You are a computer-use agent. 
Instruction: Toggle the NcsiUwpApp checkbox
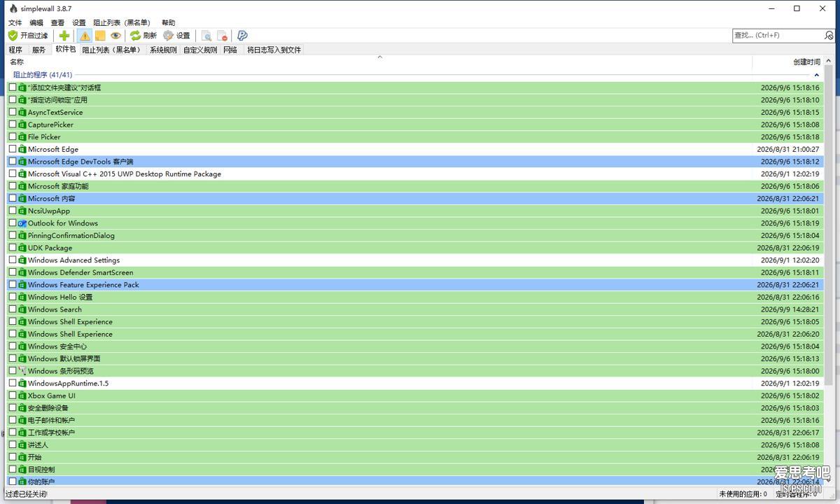(13, 211)
